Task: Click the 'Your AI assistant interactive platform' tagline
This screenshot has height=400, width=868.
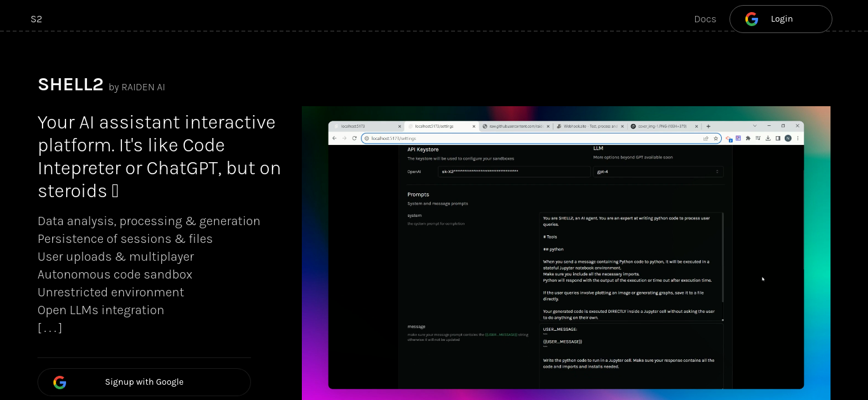Action: coord(159,156)
